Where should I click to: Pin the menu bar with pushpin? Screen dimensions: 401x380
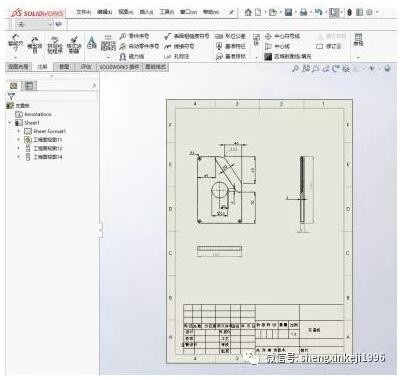click(231, 12)
